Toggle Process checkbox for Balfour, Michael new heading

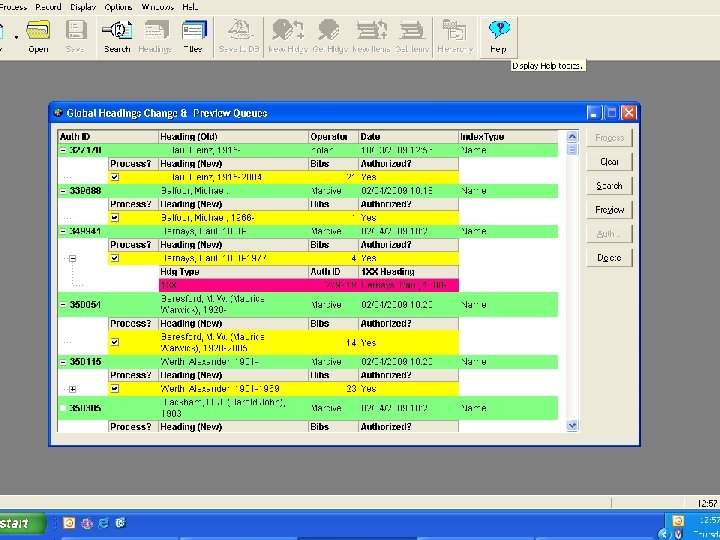115,218
